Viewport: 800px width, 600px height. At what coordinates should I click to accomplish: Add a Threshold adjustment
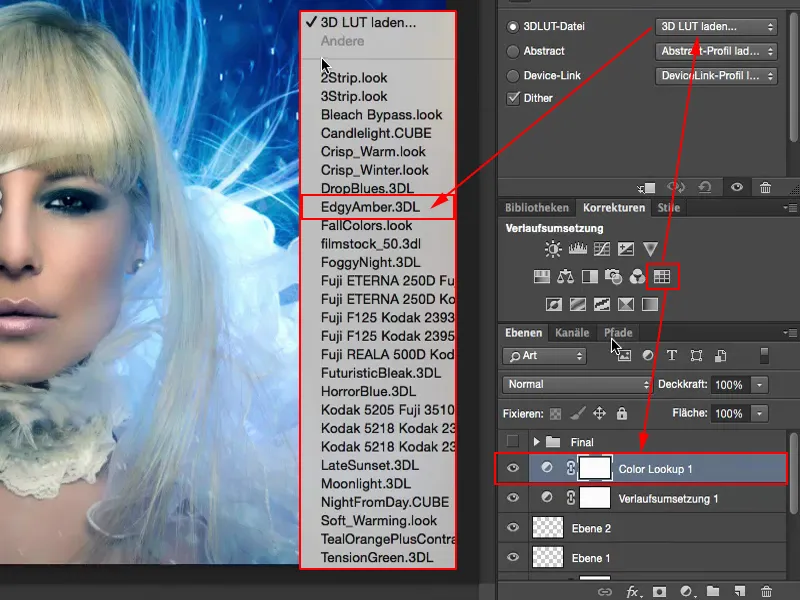tap(602, 305)
